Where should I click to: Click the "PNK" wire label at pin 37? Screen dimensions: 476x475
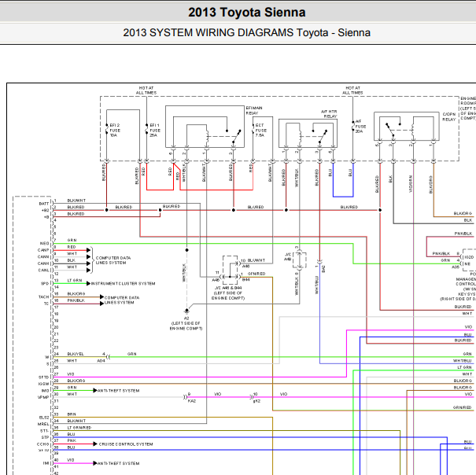(72, 440)
